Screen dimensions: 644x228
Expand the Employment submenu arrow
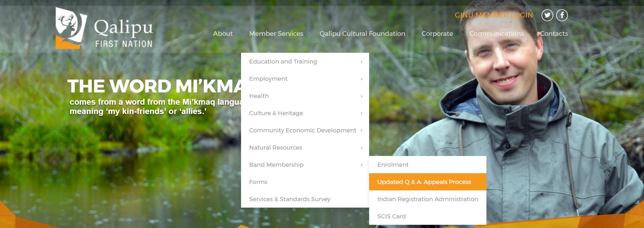pyautogui.click(x=362, y=79)
